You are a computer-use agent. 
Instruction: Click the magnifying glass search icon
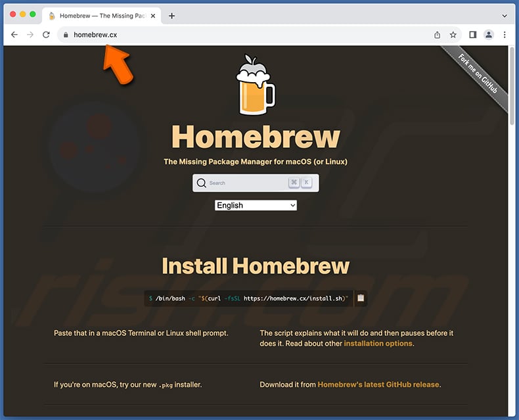click(x=201, y=183)
